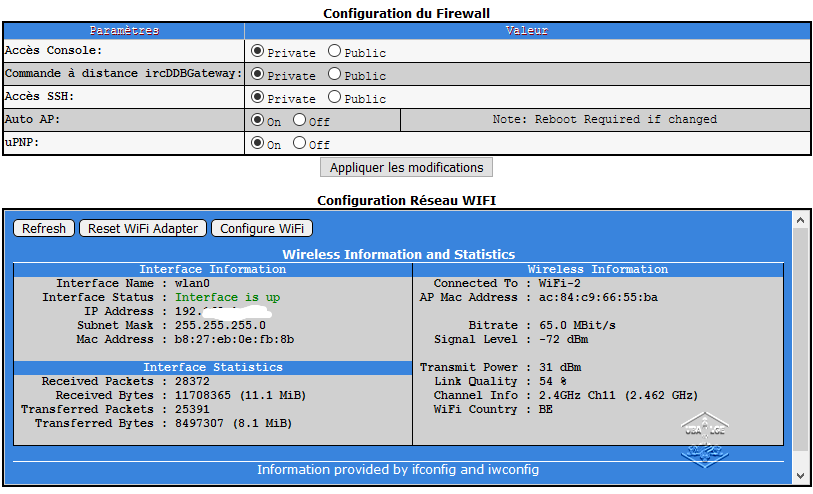This screenshot has width=813, height=494.
Task: Click the Configuration du Firewall heading
Action: pos(406,13)
